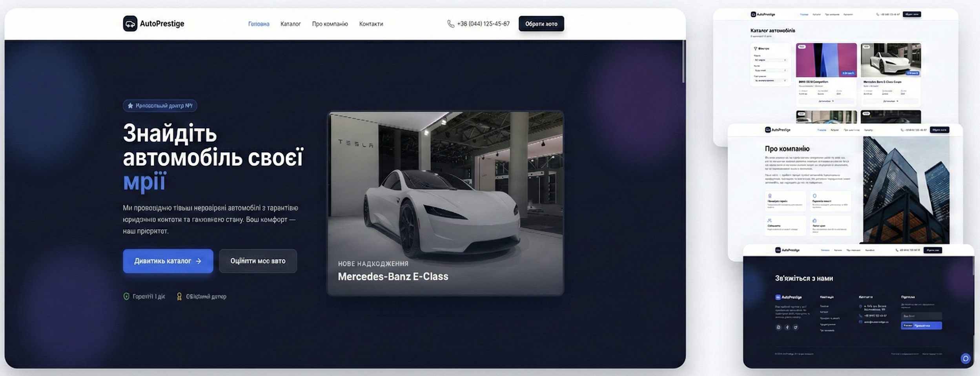Click the phone number link +38 (044) 125-45-67
Image resolution: width=980 pixels, height=376 pixels.
point(483,24)
